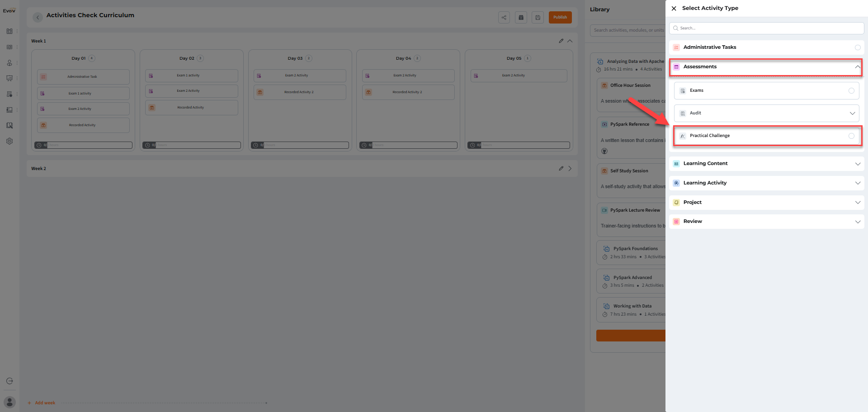Open Recorded Activity in Day 01

pyautogui.click(x=83, y=125)
